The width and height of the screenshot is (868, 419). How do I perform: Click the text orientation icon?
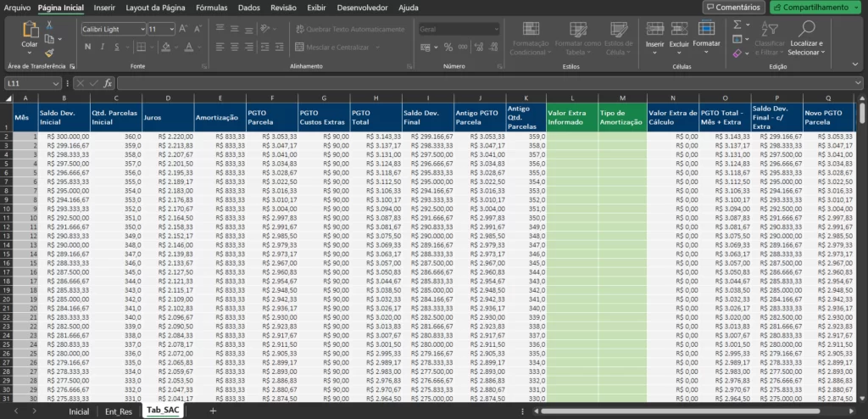click(x=265, y=29)
